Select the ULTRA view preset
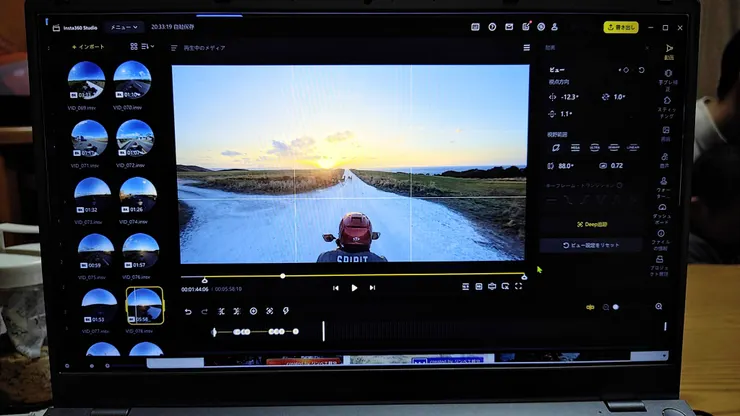The height and width of the screenshot is (416, 740). point(595,147)
